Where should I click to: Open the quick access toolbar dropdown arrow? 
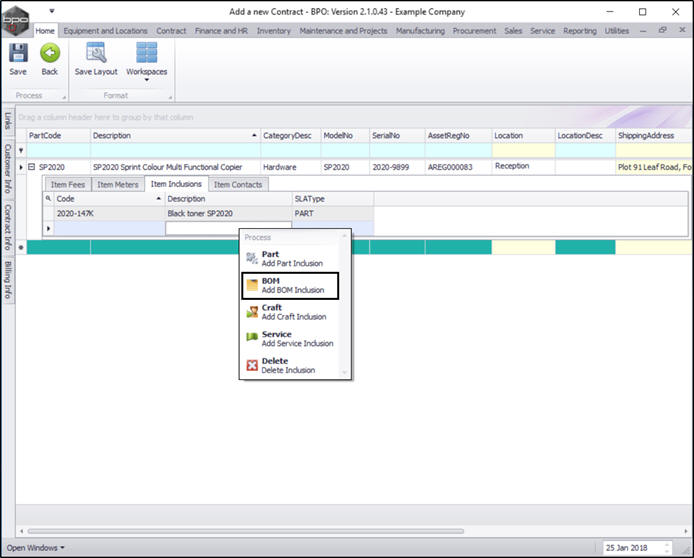[52, 11]
